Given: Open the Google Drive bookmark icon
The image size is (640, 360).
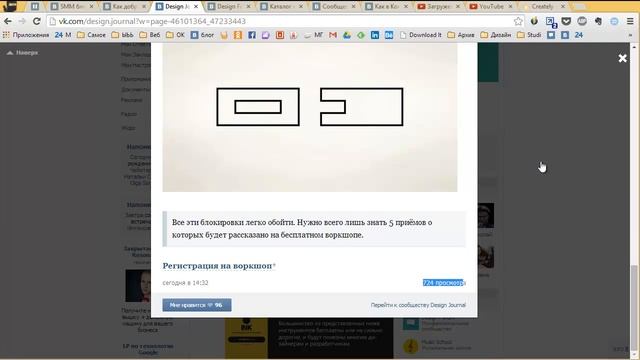Looking at the screenshot, I should click(347, 35).
